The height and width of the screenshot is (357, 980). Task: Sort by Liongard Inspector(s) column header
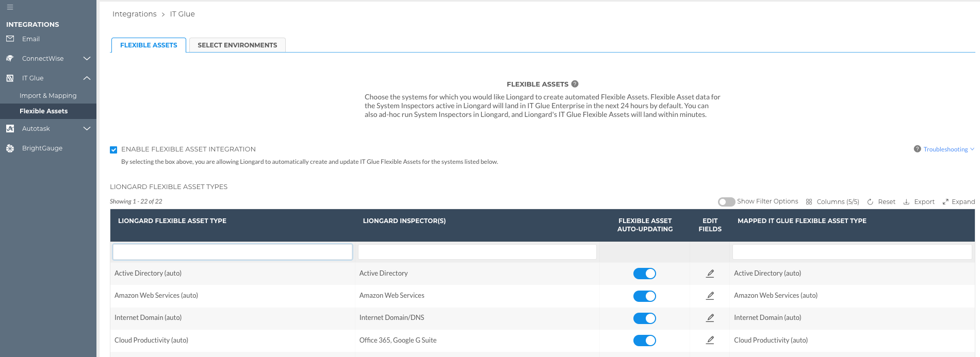(x=404, y=220)
